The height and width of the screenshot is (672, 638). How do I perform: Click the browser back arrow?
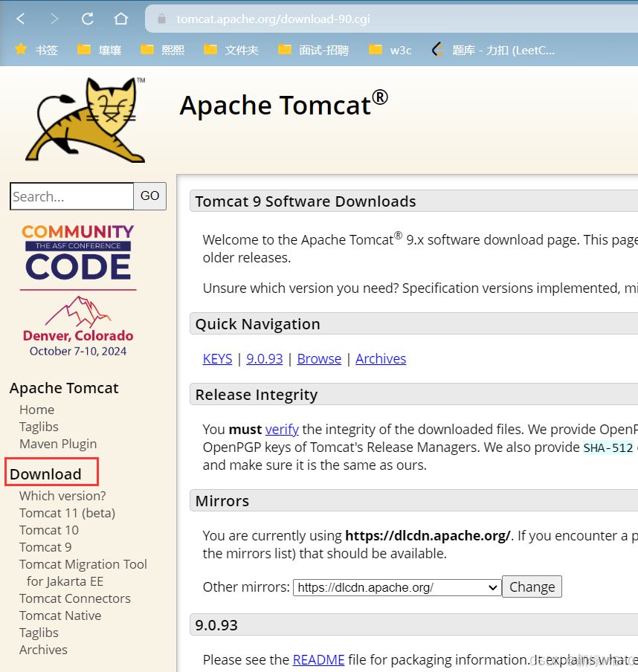(x=21, y=19)
